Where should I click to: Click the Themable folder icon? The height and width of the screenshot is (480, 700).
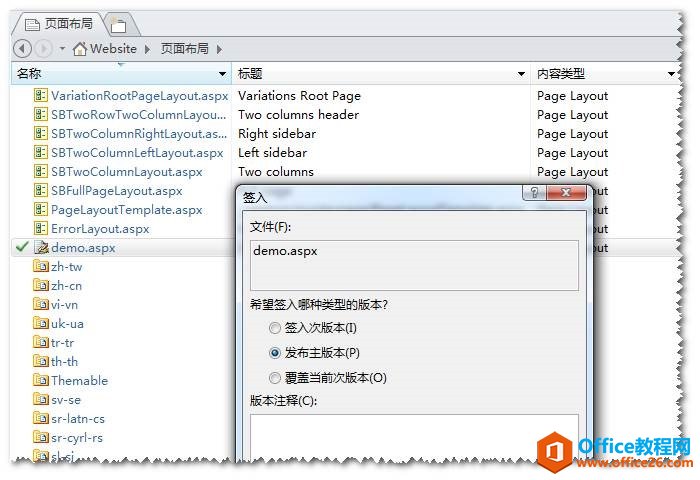click(41, 380)
